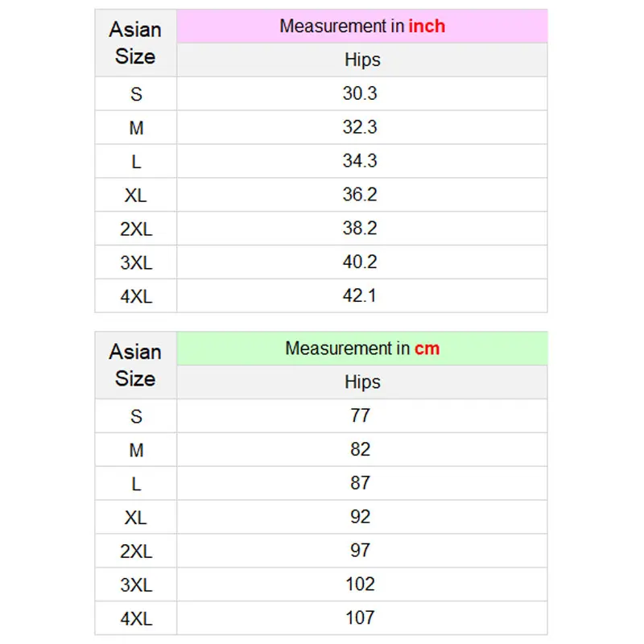Click the 102 cm hips value

tap(360, 584)
